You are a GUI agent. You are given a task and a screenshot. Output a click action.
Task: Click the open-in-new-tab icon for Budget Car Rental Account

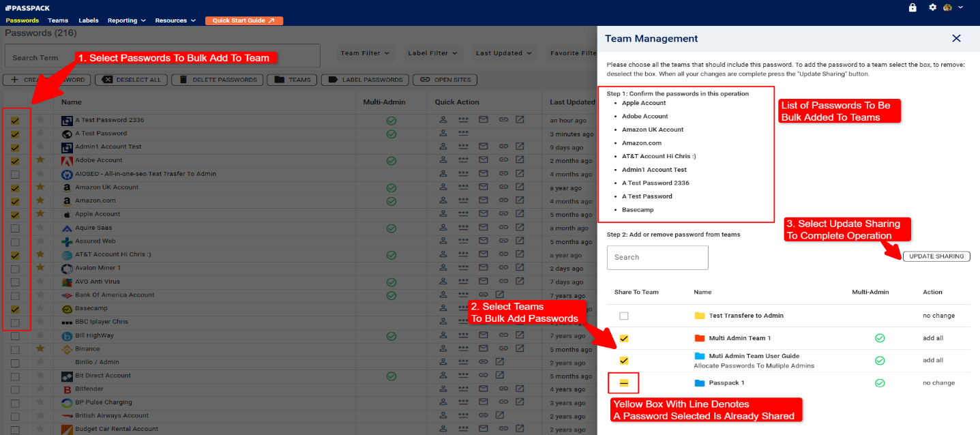click(x=520, y=430)
